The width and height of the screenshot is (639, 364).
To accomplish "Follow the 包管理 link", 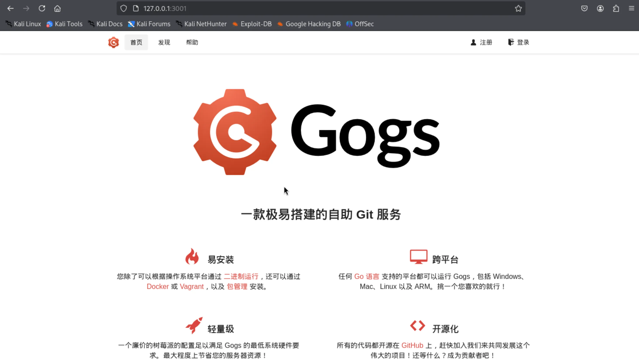I will (237, 287).
